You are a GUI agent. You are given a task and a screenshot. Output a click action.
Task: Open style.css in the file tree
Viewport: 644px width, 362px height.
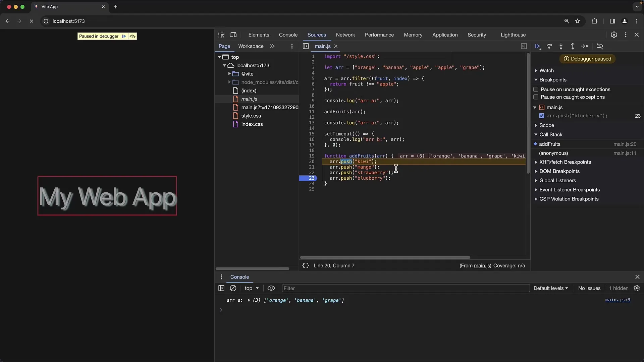[251, 116]
